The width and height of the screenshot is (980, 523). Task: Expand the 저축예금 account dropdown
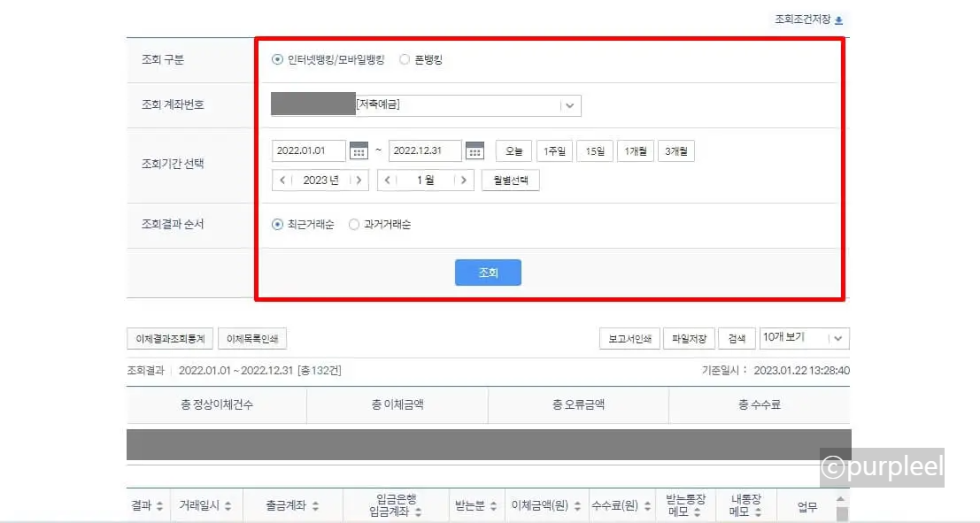570,104
